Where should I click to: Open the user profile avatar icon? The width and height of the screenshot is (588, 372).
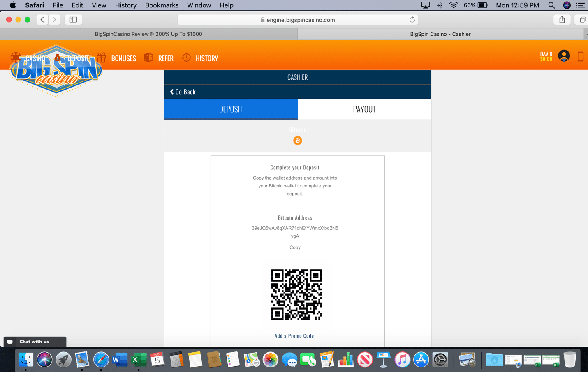pyautogui.click(x=564, y=56)
